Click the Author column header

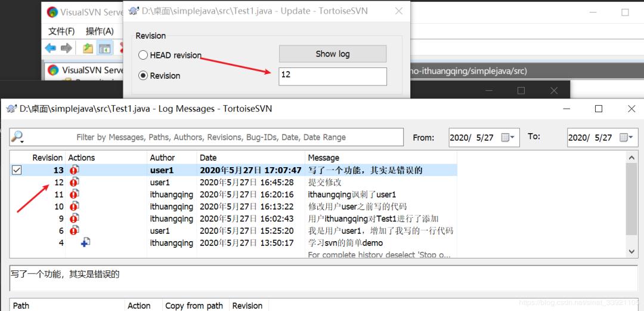point(162,158)
